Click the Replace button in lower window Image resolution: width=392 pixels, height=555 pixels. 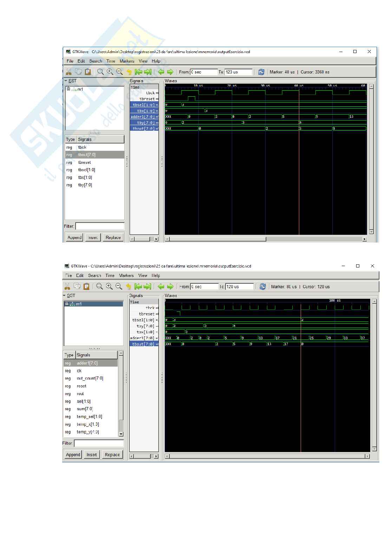[112, 454]
